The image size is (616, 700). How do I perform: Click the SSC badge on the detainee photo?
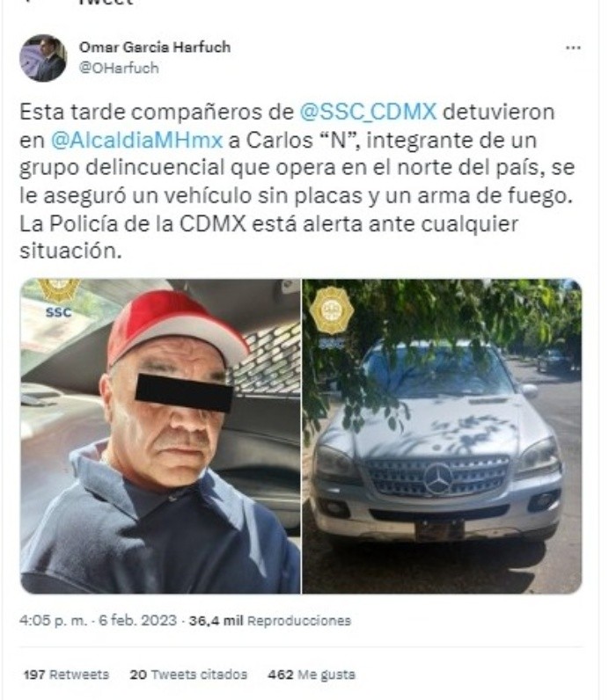[58, 298]
